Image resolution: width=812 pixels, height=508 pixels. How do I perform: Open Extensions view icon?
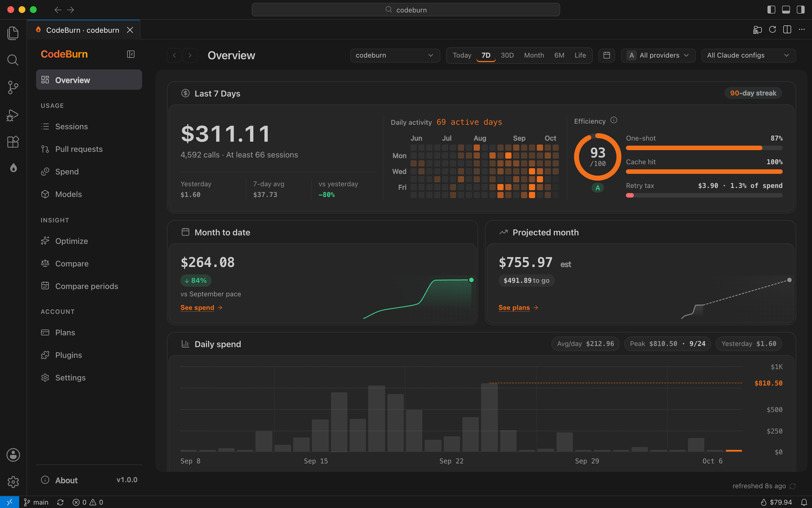pos(13,142)
